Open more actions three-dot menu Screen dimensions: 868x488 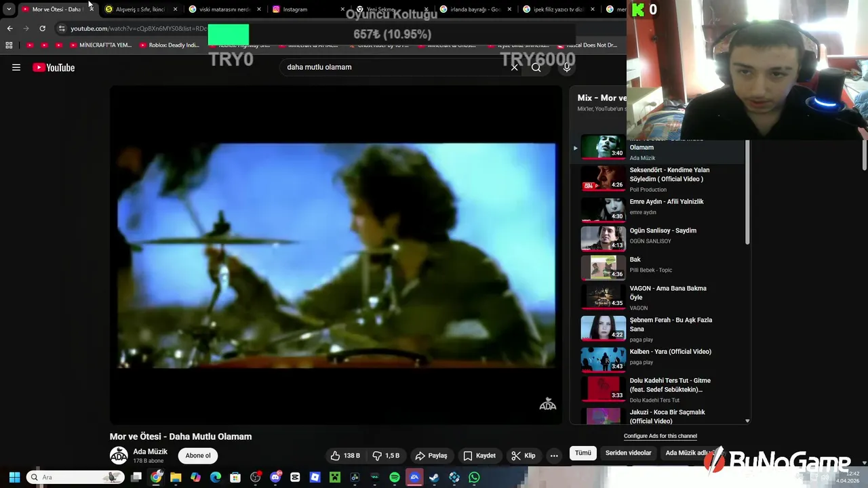click(x=554, y=455)
